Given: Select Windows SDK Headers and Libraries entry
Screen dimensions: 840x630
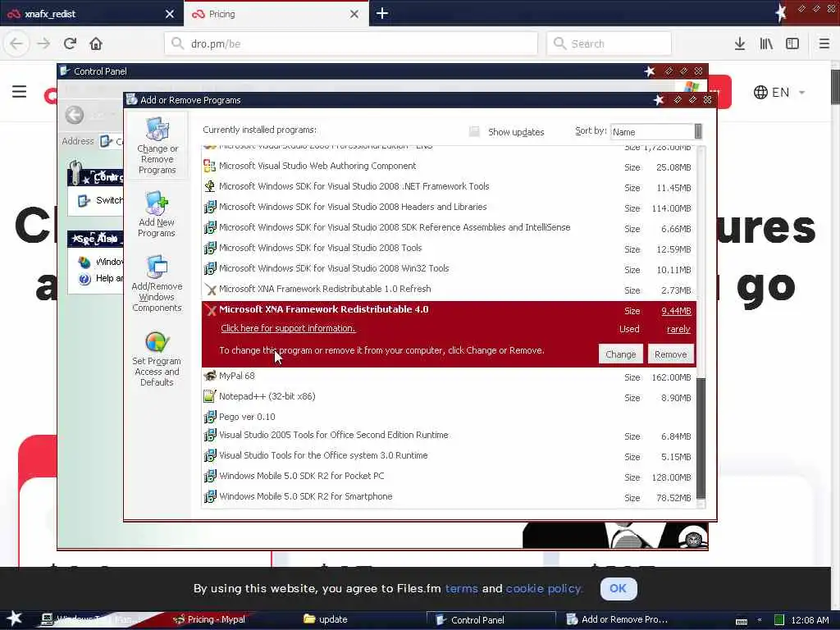Looking at the screenshot, I should (449, 207).
